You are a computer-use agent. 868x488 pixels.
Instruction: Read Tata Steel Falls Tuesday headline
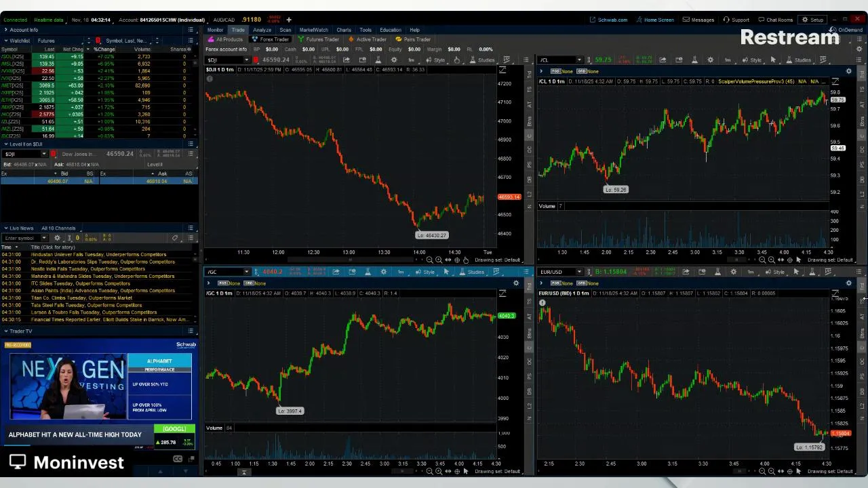point(86,305)
